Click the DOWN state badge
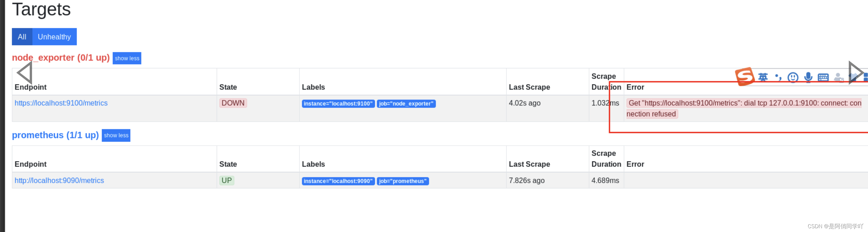 click(233, 103)
